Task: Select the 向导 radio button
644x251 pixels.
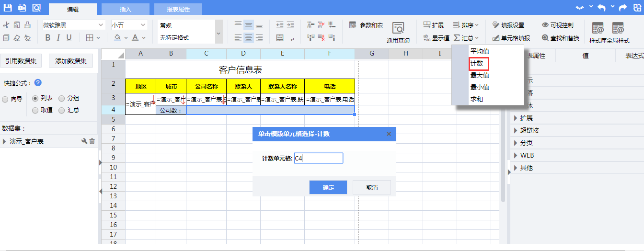Action: tap(5, 99)
